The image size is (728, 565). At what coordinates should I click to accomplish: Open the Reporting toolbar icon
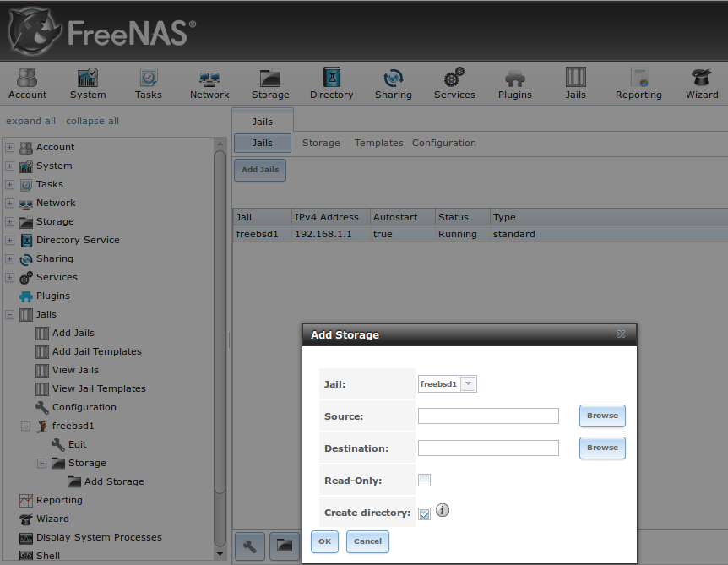pyautogui.click(x=638, y=84)
